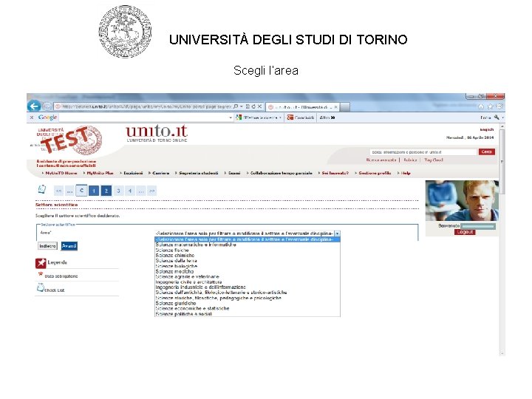Open the Sei laureato? menu item
The width and height of the screenshot is (532, 399).
pyautogui.click(x=335, y=173)
